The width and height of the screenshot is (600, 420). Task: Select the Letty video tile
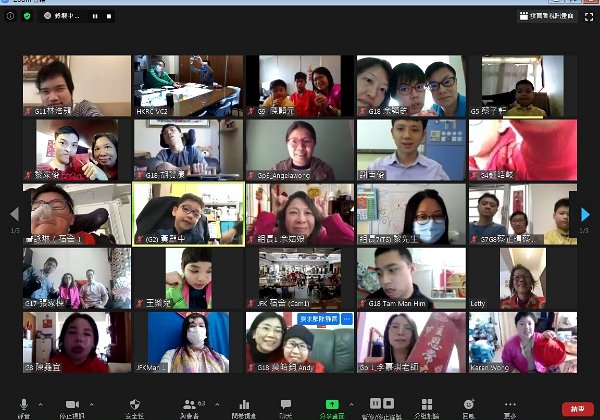pyautogui.click(x=523, y=278)
